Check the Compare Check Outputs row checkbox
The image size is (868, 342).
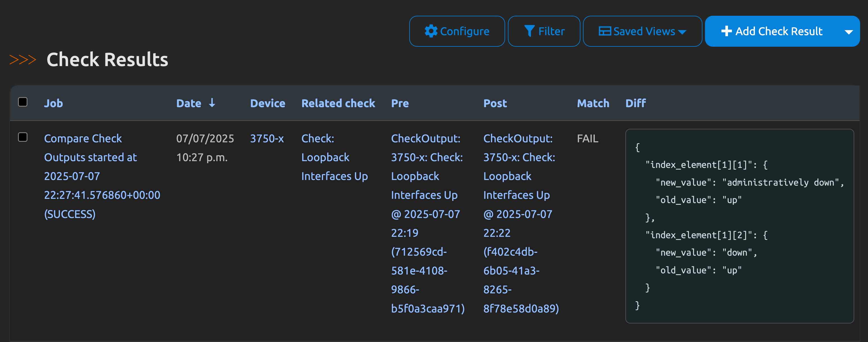[x=22, y=137]
